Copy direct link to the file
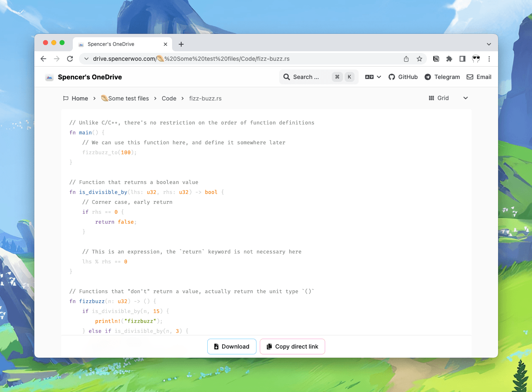Screen dimensions: 532x392 click(292, 347)
